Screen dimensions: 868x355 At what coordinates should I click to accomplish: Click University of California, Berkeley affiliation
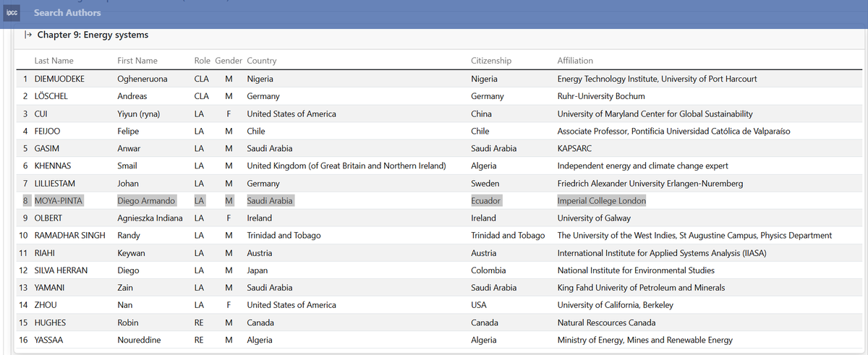tap(615, 305)
